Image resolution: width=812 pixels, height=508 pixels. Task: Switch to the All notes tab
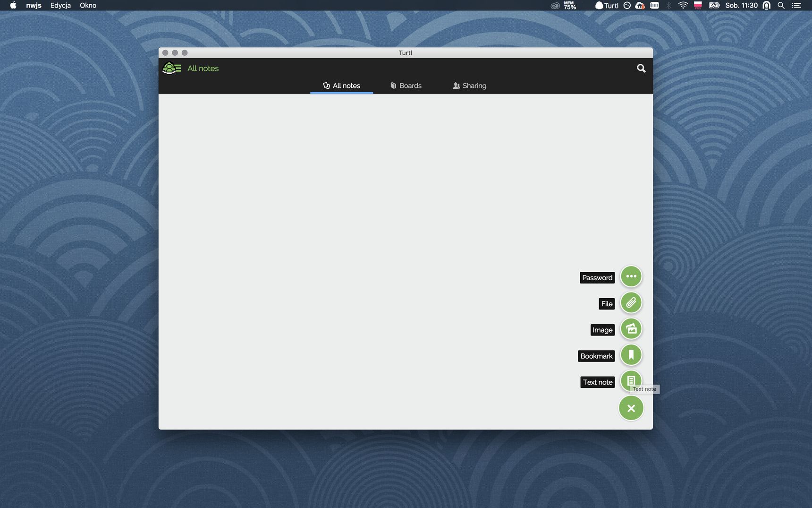click(341, 86)
